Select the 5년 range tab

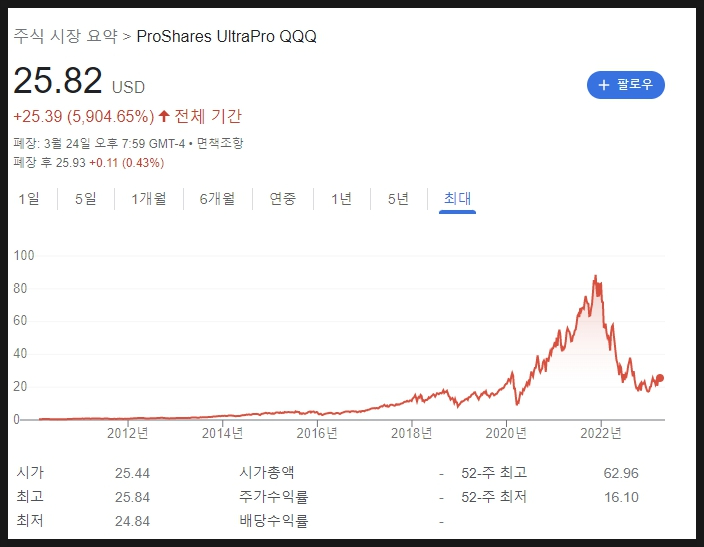pyautogui.click(x=398, y=199)
